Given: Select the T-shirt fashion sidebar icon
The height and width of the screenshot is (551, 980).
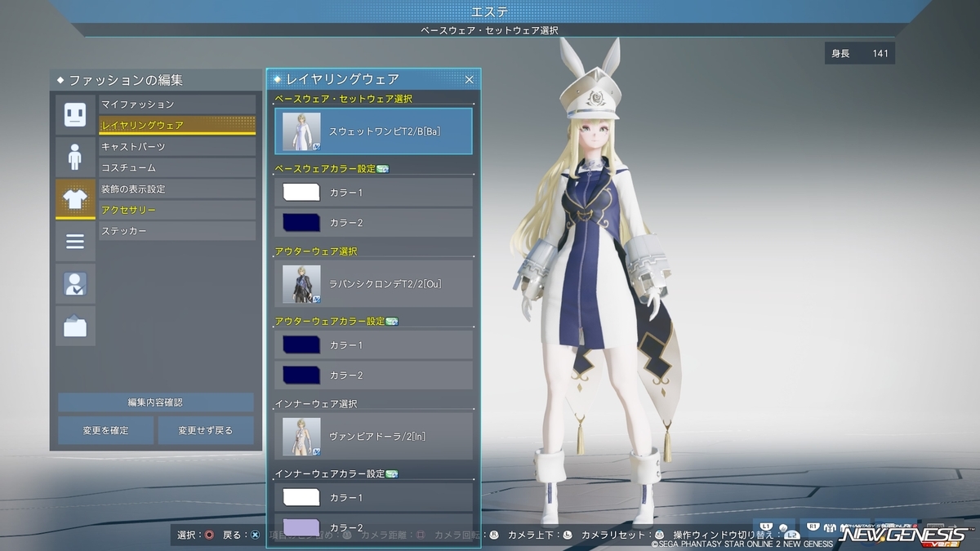Looking at the screenshot, I should coord(75,199).
